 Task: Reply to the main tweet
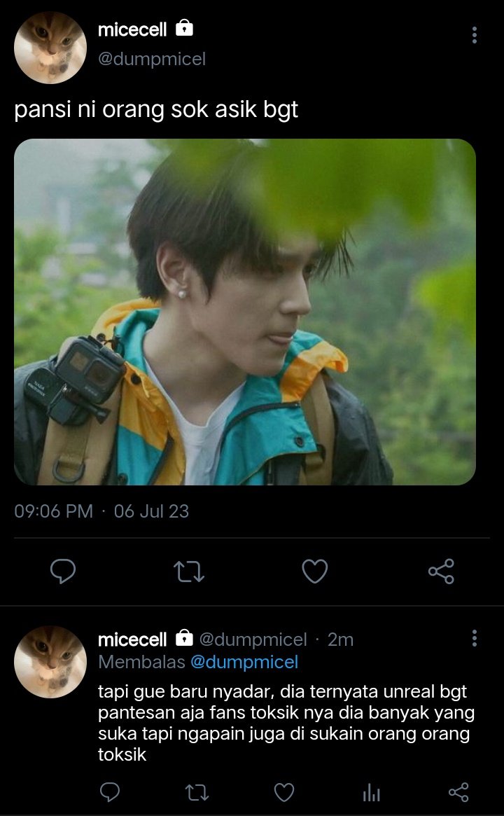coord(63,572)
